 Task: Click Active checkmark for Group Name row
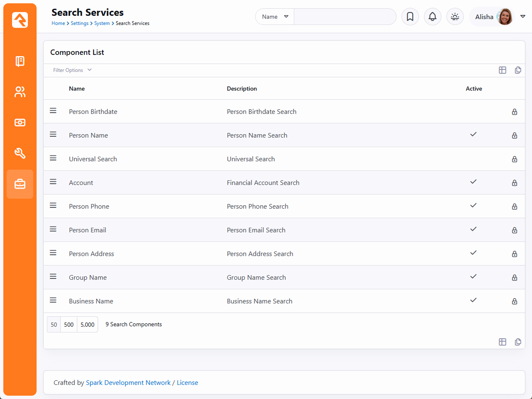[473, 276]
